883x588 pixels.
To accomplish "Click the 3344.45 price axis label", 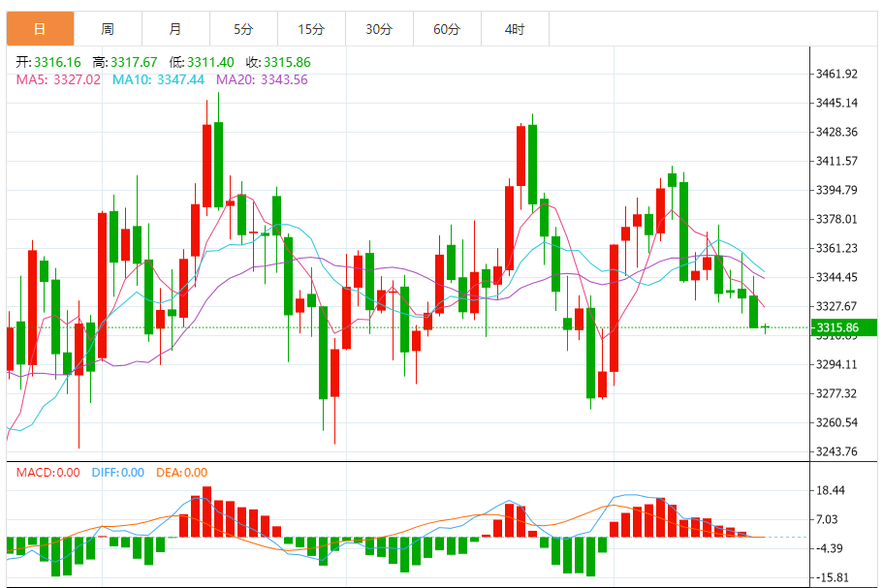I will click(x=836, y=277).
